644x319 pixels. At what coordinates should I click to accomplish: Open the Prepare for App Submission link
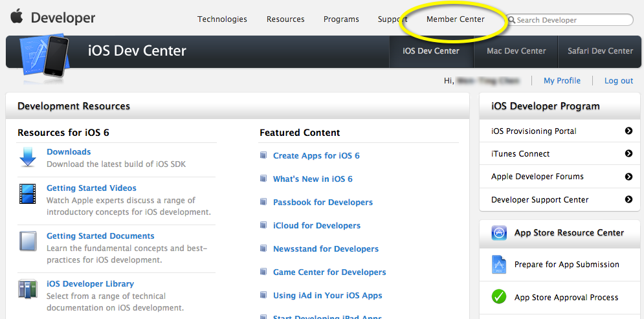(567, 265)
